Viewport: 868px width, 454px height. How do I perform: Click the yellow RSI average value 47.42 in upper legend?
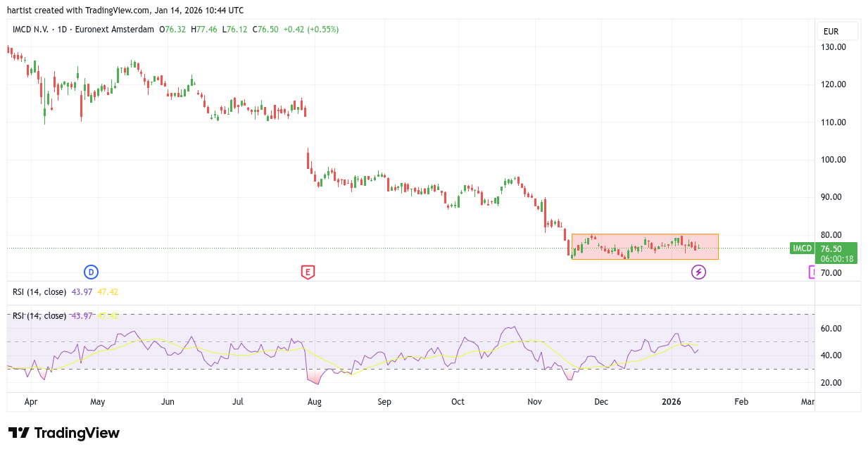pyautogui.click(x=108, y=291)
